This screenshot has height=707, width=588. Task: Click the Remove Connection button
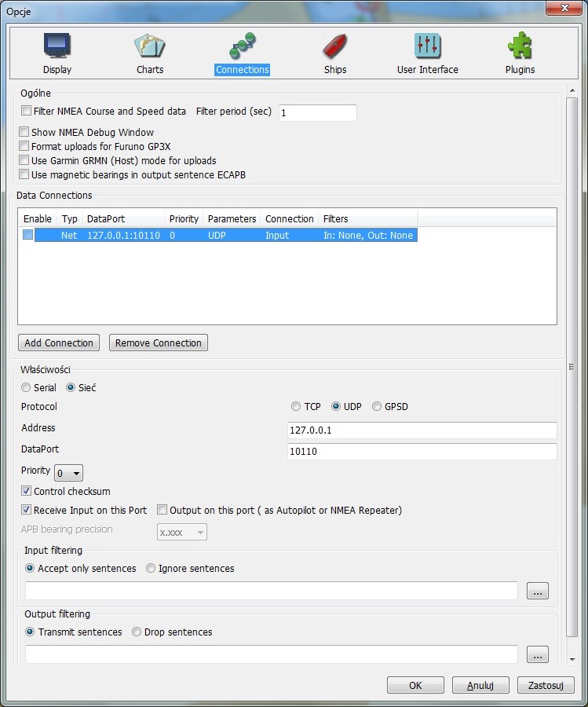tap(159, 343)
